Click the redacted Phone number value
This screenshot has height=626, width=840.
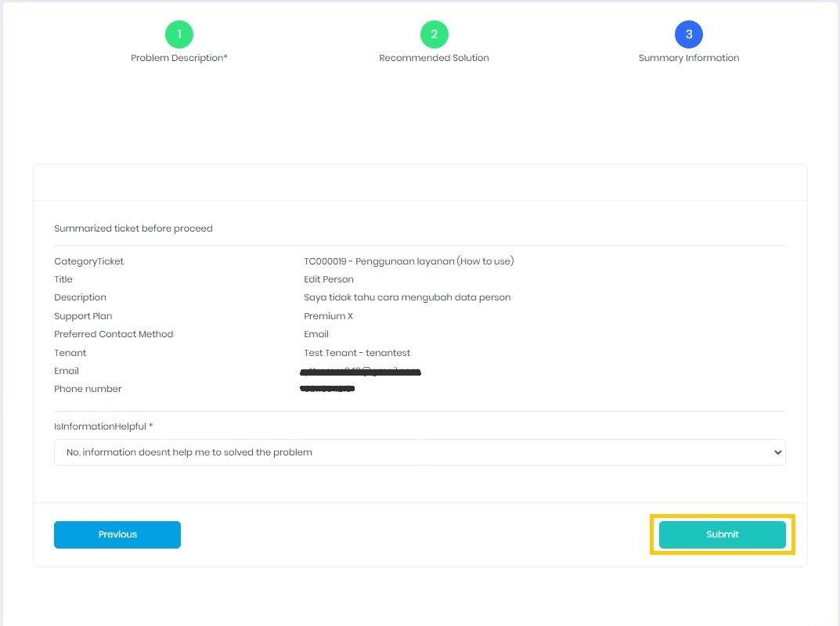click(x=327, y=388)
